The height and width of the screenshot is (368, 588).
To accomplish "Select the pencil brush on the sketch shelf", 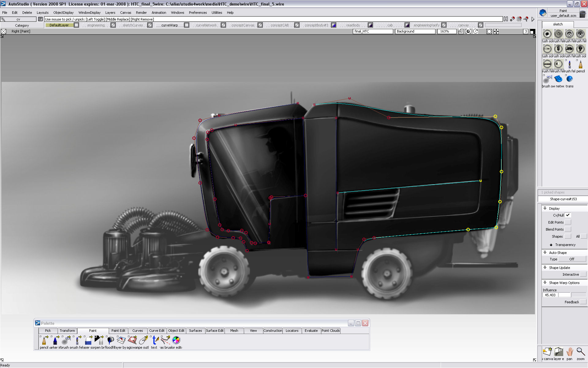I will [x=580, y=64].
